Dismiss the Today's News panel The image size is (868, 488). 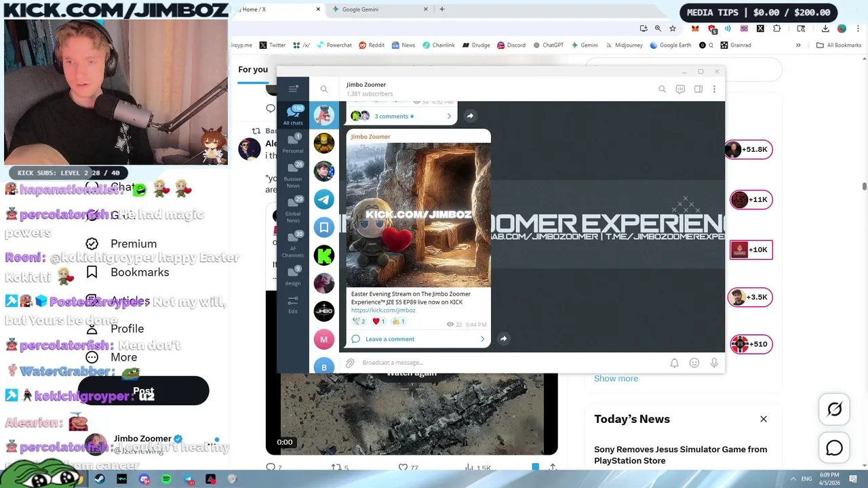[x=764, y=419]
